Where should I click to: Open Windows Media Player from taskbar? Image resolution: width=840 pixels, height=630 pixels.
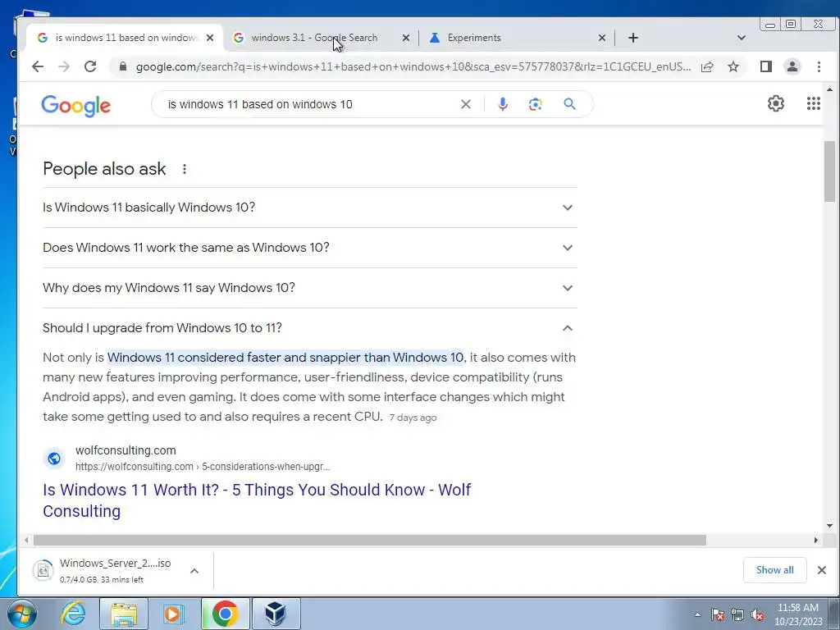click(174, 614)
